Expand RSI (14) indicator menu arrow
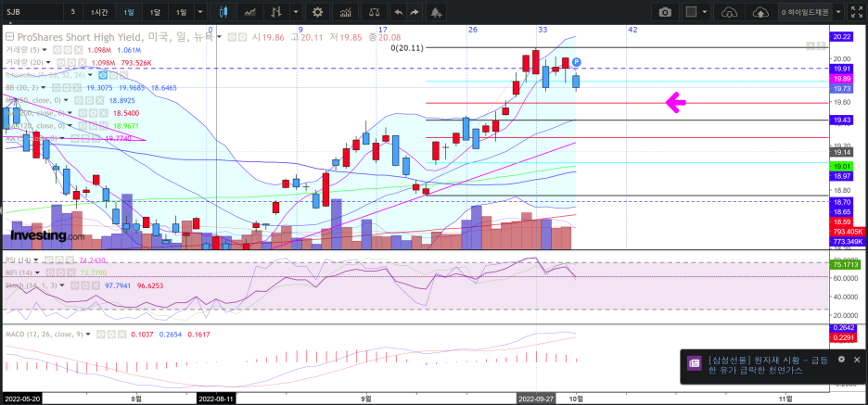Image resolution: width=868 pixels, height=405 pixels. coord(36,260)
